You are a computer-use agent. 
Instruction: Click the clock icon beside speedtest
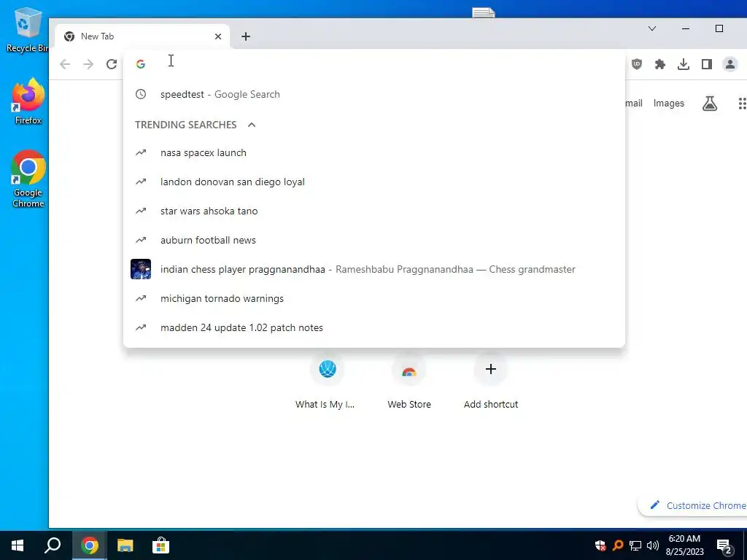pos(141,94)
